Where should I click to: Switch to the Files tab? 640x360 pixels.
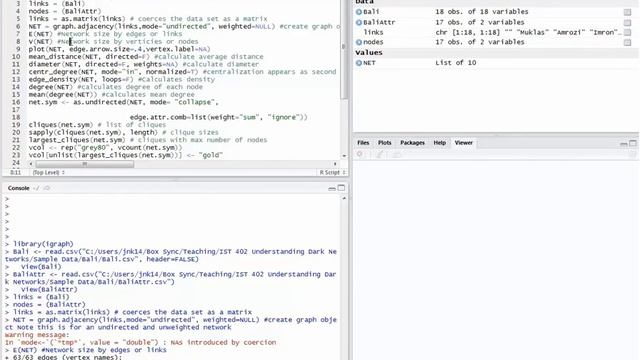[363, 143]
